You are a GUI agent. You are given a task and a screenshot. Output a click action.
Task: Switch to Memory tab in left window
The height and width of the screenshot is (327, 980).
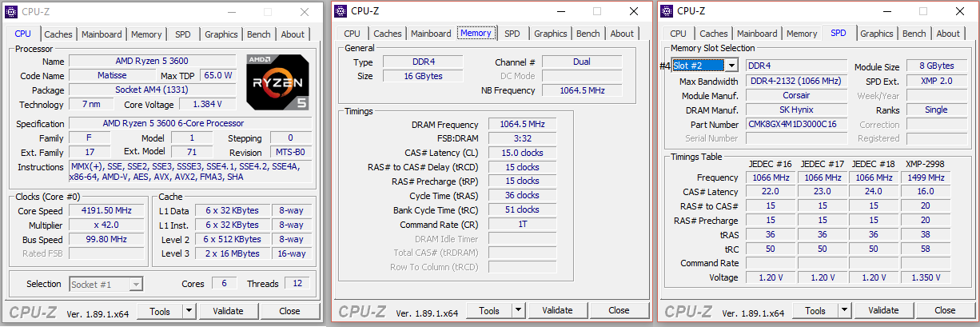click(146, 34)
